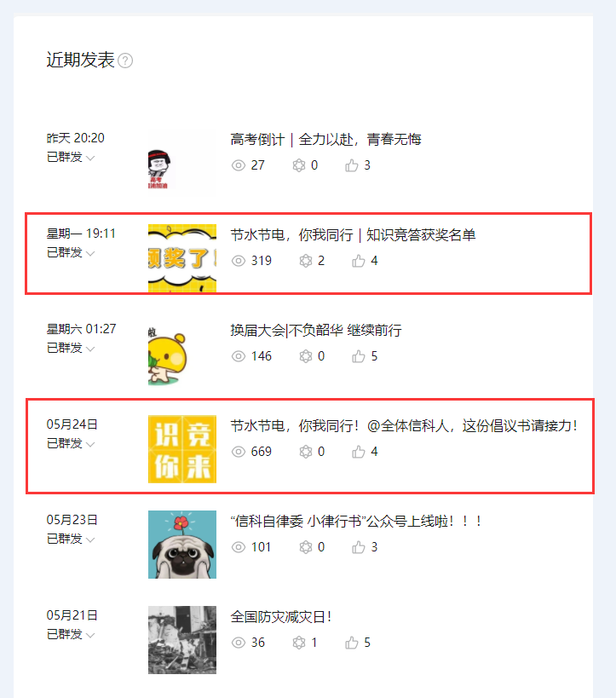Expand 已群发 dropdown under 星期一 19:11
This screenshot has width=616, height=698.
[71, 253]
